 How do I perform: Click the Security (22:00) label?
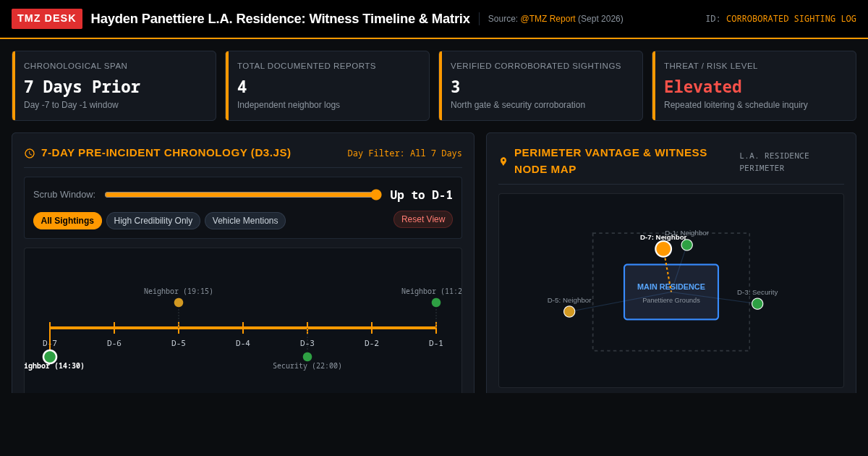pos(307,366)
